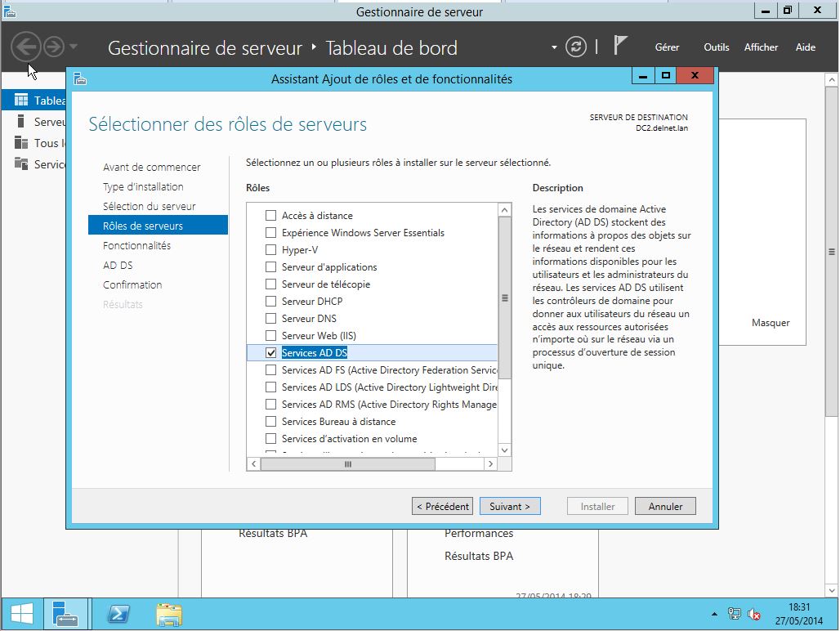Image resolution: width=840 pixels, height=631 pixels.
Task: Click Masquer link in dashboard
Action: click(x=771, y=323)
